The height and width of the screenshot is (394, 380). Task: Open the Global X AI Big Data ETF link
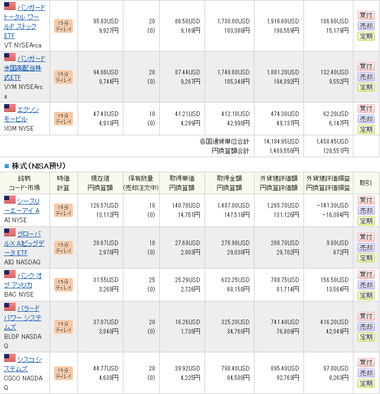pos(24,243)
